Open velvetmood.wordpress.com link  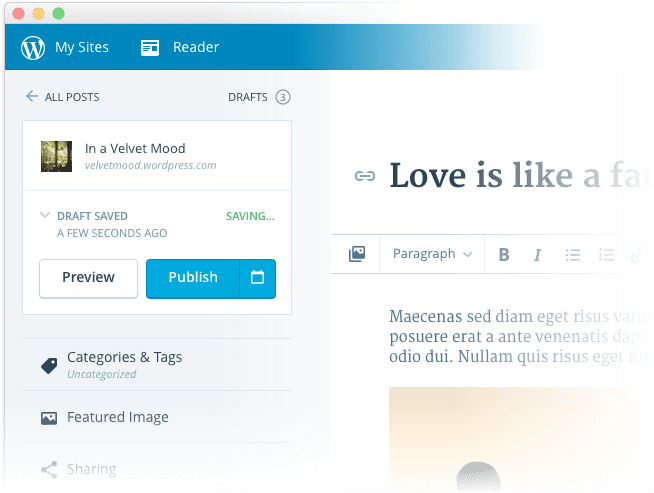coord(151,165)
